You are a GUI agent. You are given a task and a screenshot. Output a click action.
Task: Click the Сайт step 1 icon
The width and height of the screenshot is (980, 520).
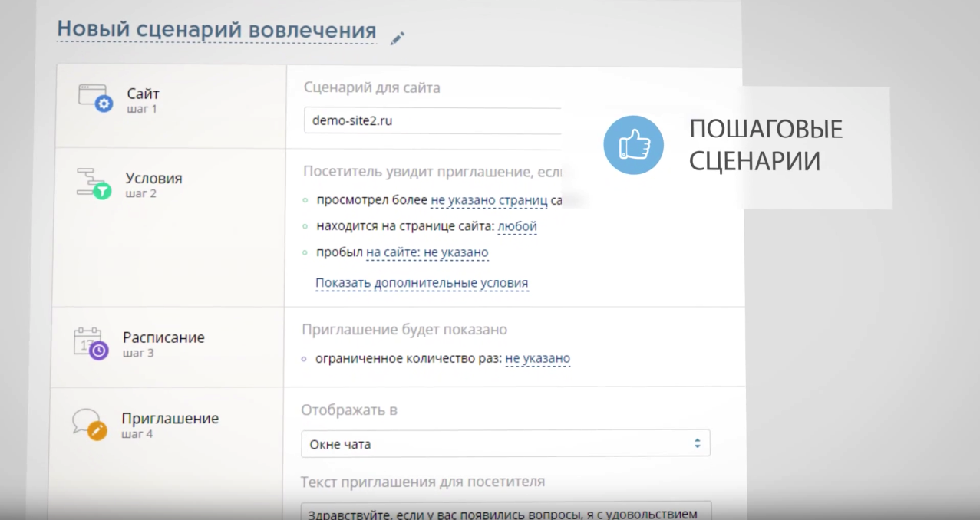[96, 98]
